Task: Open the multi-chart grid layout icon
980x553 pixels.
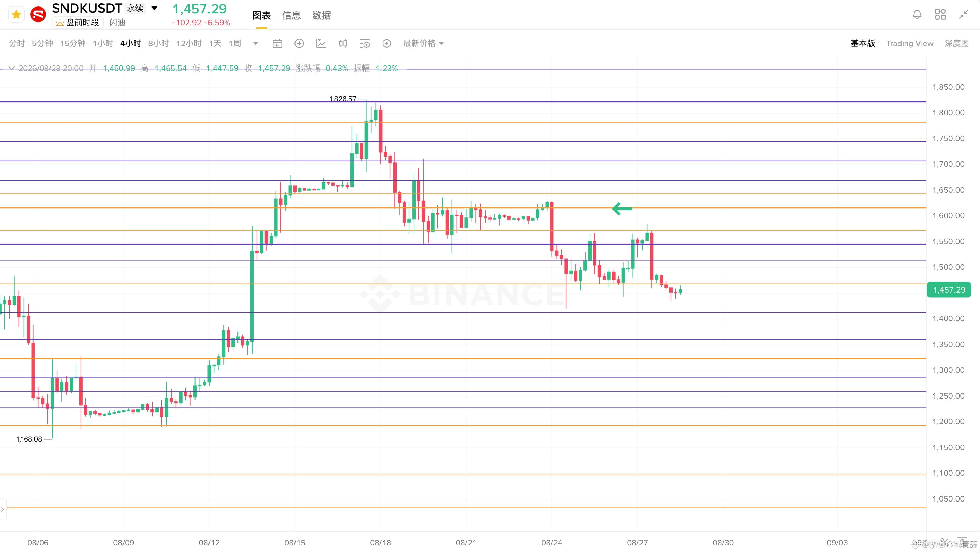Action: click(940, 15)
